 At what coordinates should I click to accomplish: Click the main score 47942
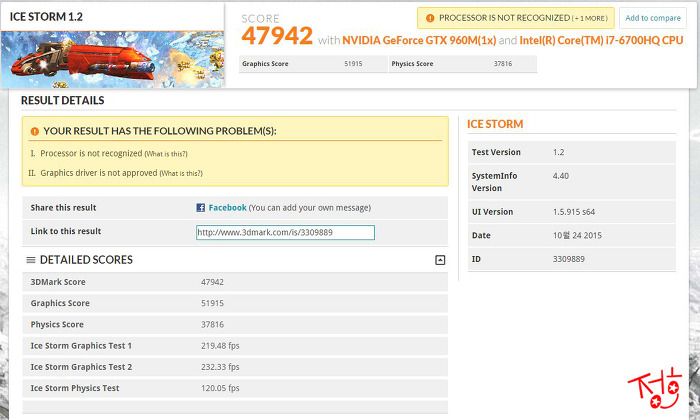point(277,36)
